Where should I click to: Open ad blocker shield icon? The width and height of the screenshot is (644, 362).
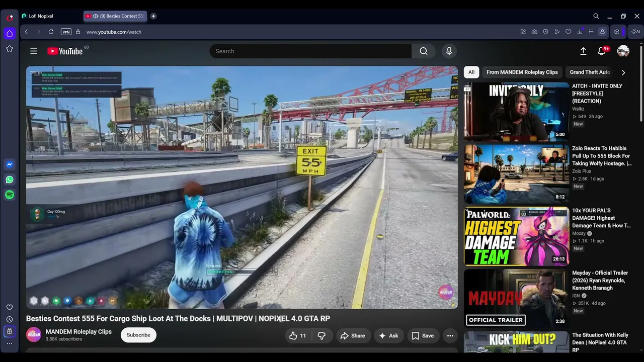546,32
